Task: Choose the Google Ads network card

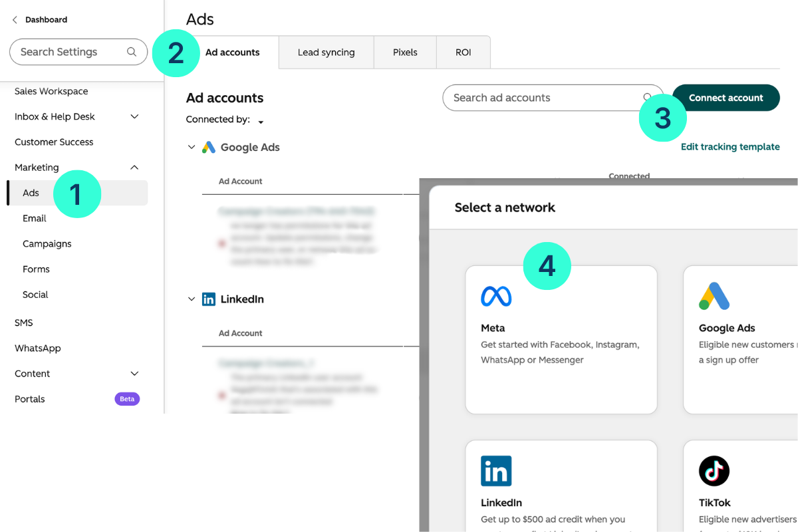Action: click(x=741, y=340)
